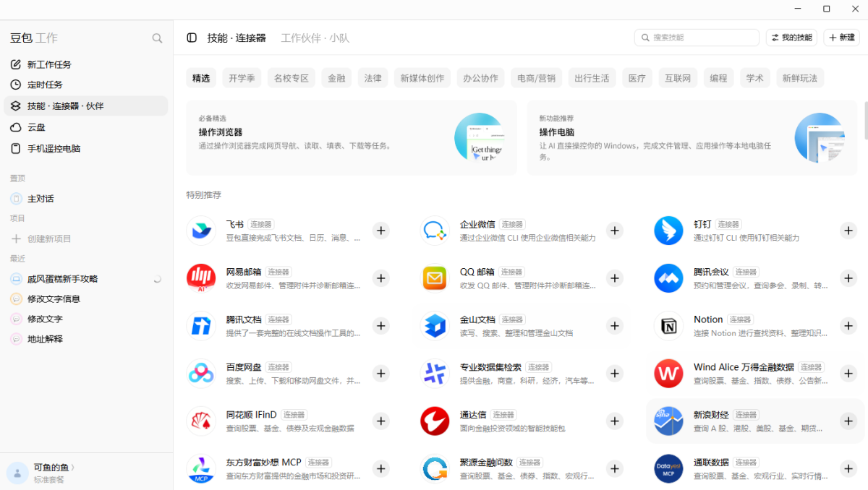This screenshot has height=490, width=868.
Task: Open the 操作浏览器 featured card
Action: (x=352, y=137)
